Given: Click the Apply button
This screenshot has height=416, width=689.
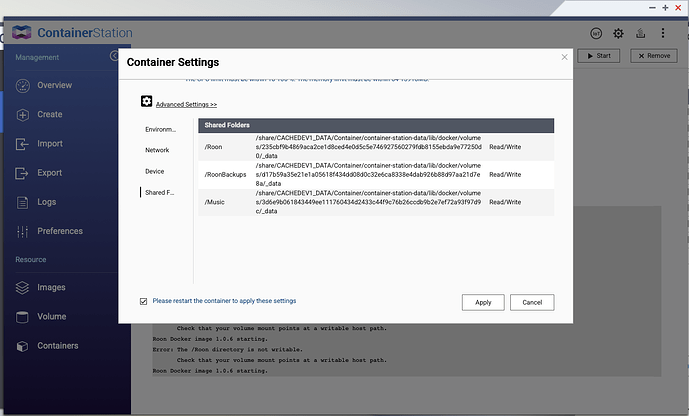Looking at the screenshot, I should pyautogui.click(x=483, y=302).
